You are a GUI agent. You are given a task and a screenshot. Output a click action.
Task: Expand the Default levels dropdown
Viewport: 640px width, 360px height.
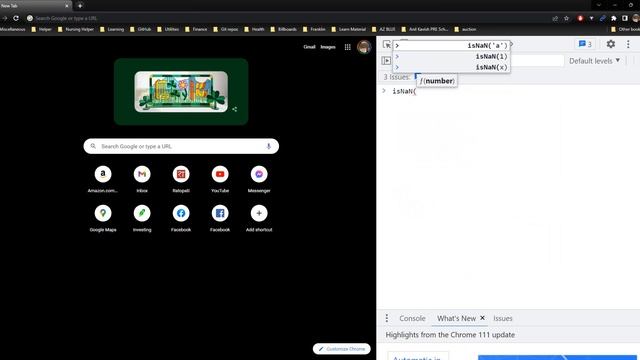coord(594,61)
